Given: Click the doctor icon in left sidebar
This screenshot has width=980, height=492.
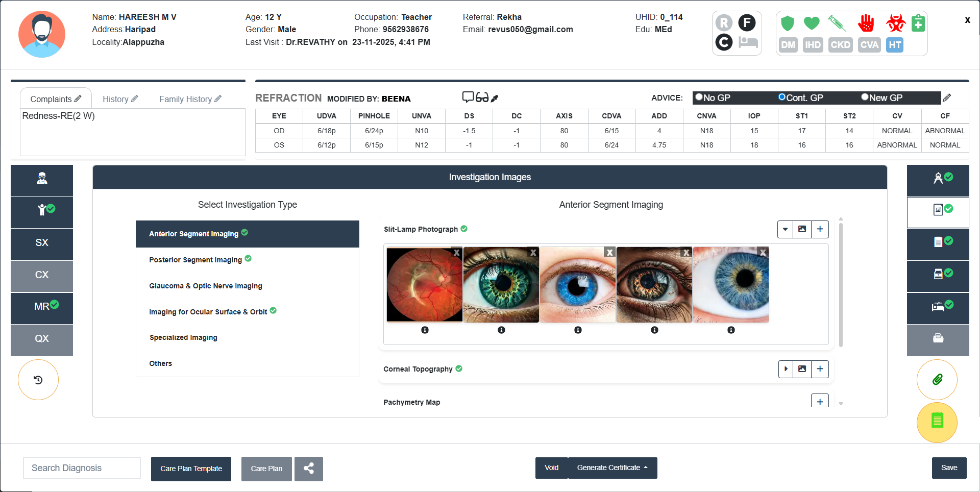Looking at the screenshot, I should point(42,179).
